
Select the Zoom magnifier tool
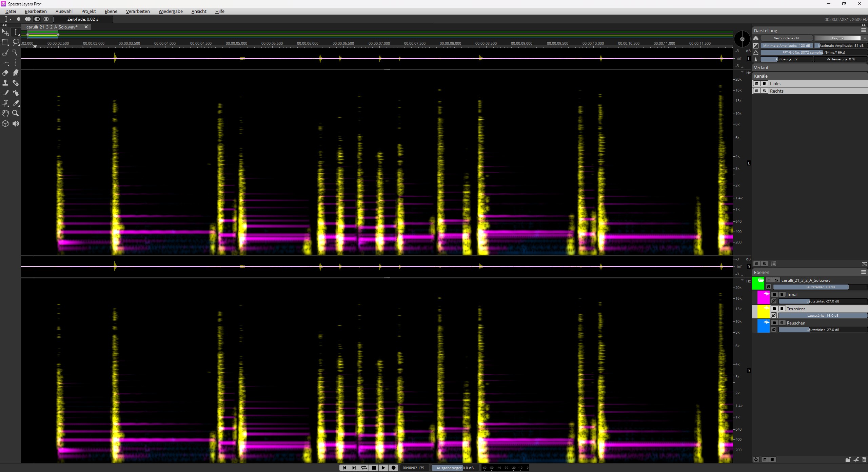click(x=16, y=113)
